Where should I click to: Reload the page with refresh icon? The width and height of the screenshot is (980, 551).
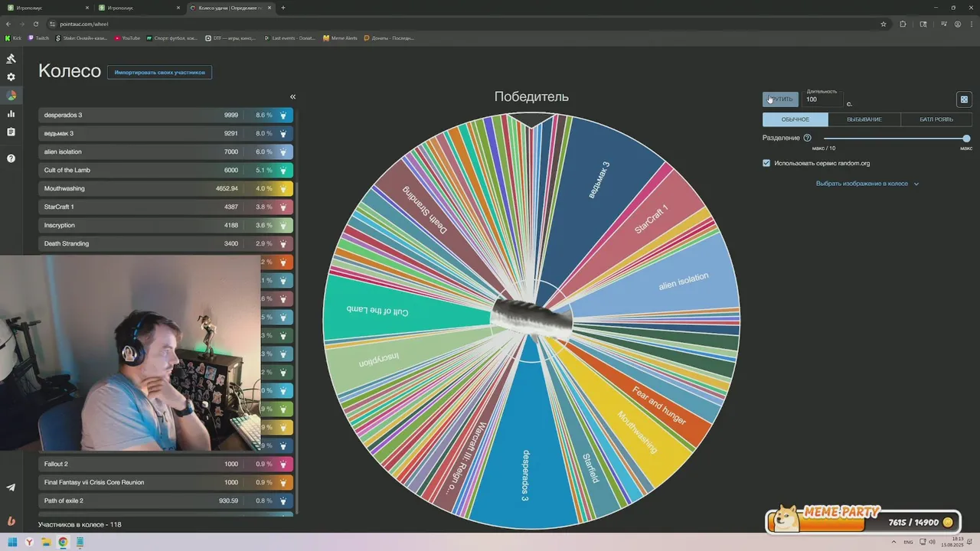click(35, 24)
